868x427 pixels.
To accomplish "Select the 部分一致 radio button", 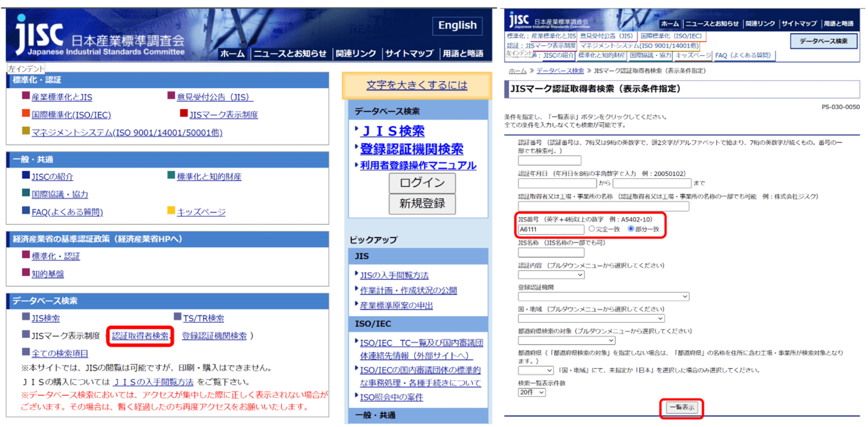I will tap(631, 229).
